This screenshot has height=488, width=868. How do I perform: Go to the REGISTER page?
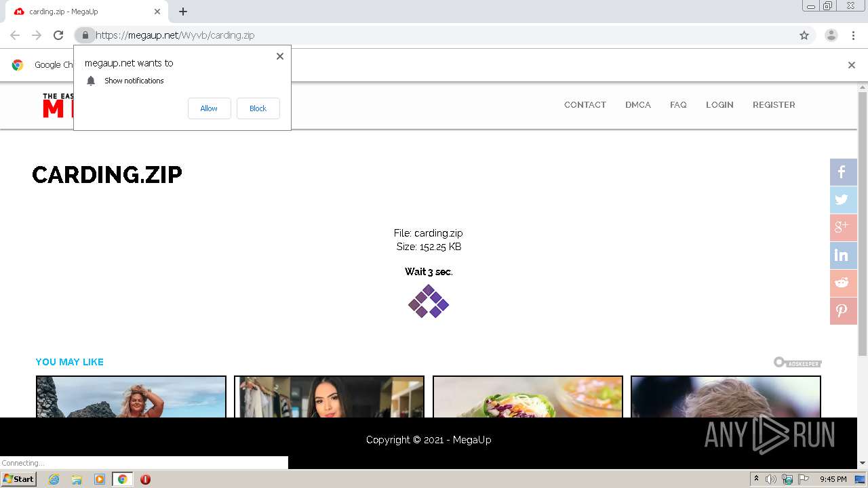click(774, 105)
